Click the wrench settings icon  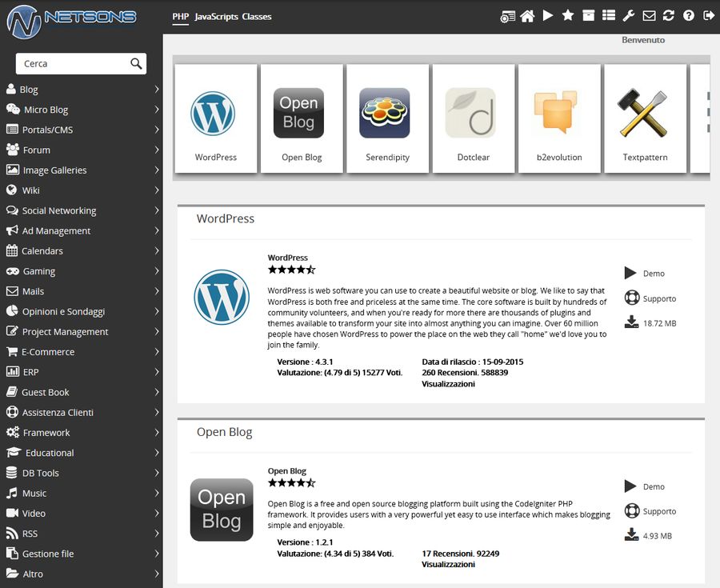[x=629, y=16]
